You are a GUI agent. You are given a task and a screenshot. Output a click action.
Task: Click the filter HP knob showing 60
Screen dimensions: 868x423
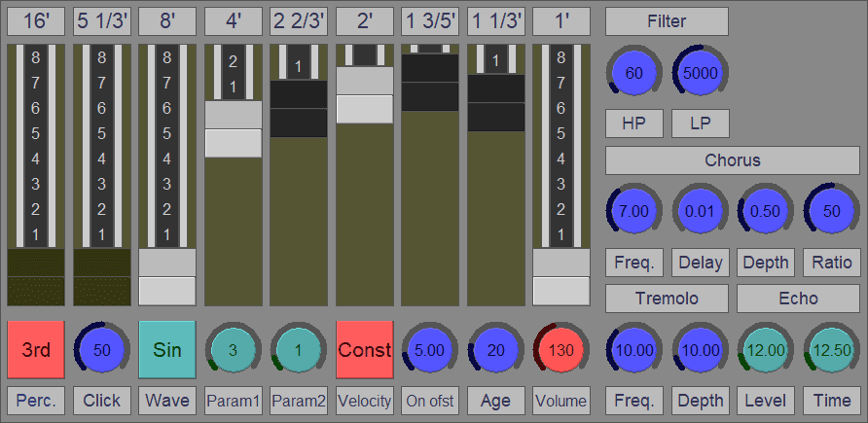[633, 73]
